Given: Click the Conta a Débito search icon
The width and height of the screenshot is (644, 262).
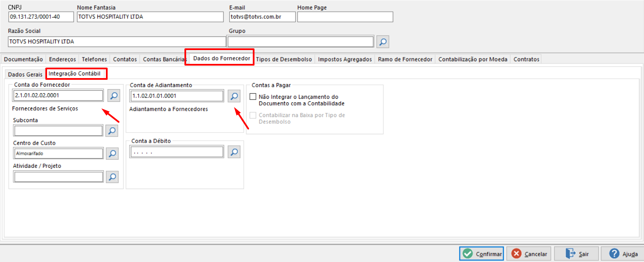Looking at the screenshot, I should point(234,152).
